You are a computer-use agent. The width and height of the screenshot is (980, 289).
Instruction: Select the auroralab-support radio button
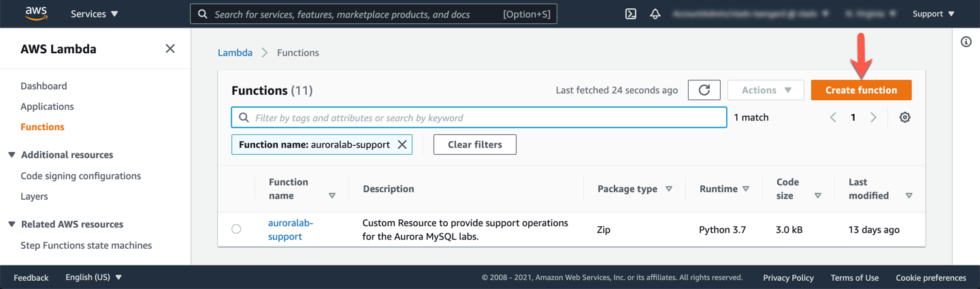(236, 229)
